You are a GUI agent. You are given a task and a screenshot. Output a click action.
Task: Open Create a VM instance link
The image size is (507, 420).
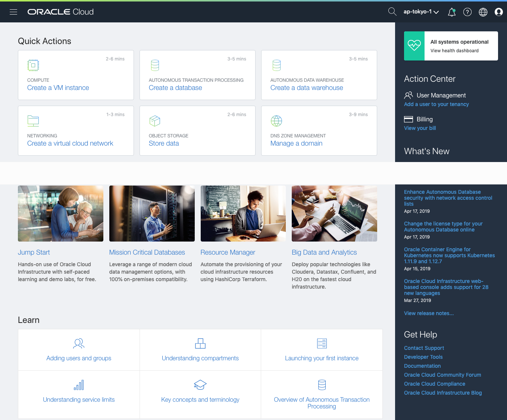tap(58, 88)
